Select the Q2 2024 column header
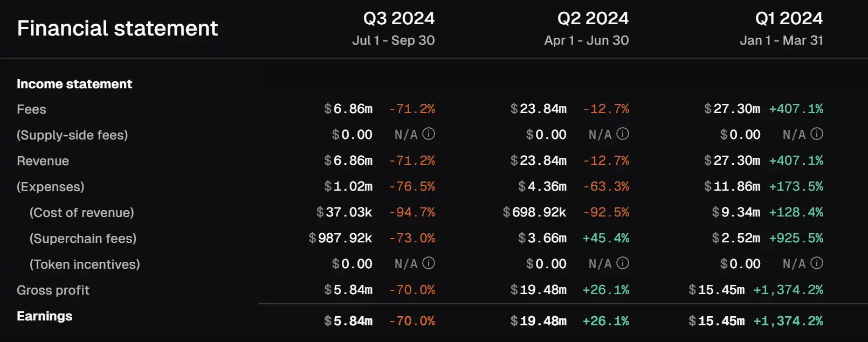This screenshot has width=868, height=342. click(x=593, y=18)
